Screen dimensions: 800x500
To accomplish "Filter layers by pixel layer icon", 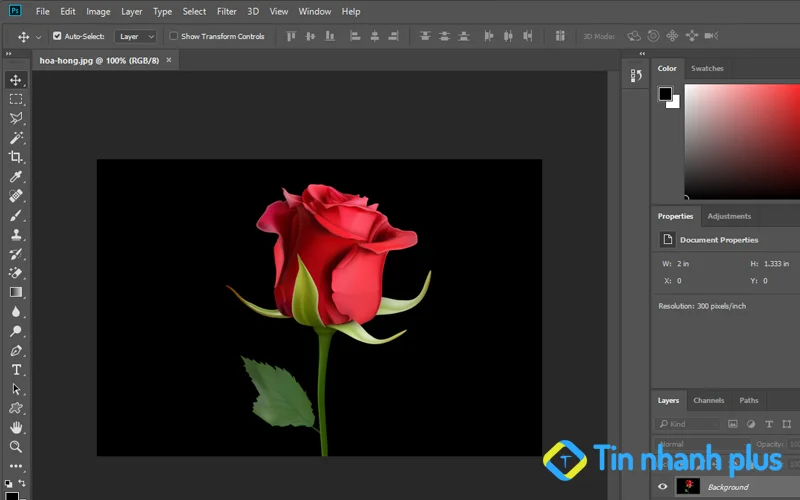I will click(x=733, y=424).
